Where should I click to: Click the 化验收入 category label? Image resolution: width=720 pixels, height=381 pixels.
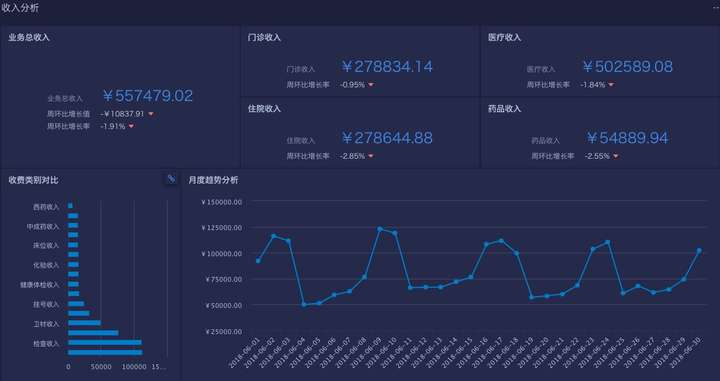click(x=46, y=265)
